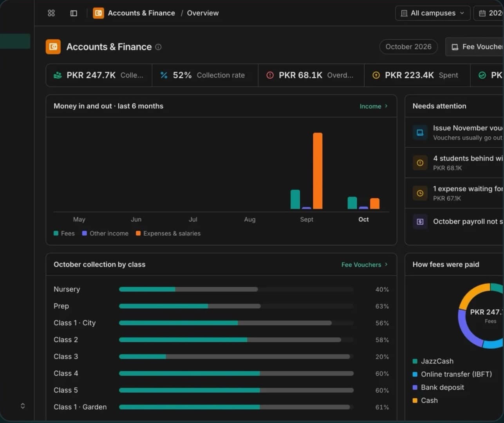This screenshot has width=504, height=423.
Task: Click the Class 1 · City row label
Action: [74, 323]
